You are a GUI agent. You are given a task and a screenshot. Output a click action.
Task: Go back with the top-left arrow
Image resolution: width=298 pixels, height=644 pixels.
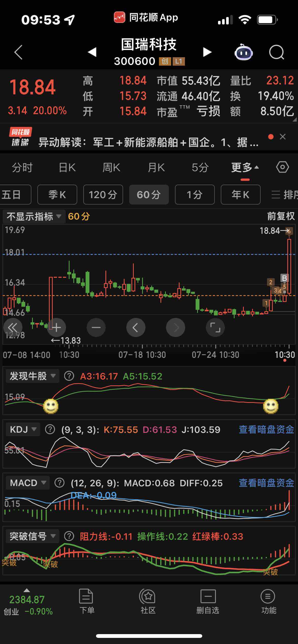[x=18, y=52]
